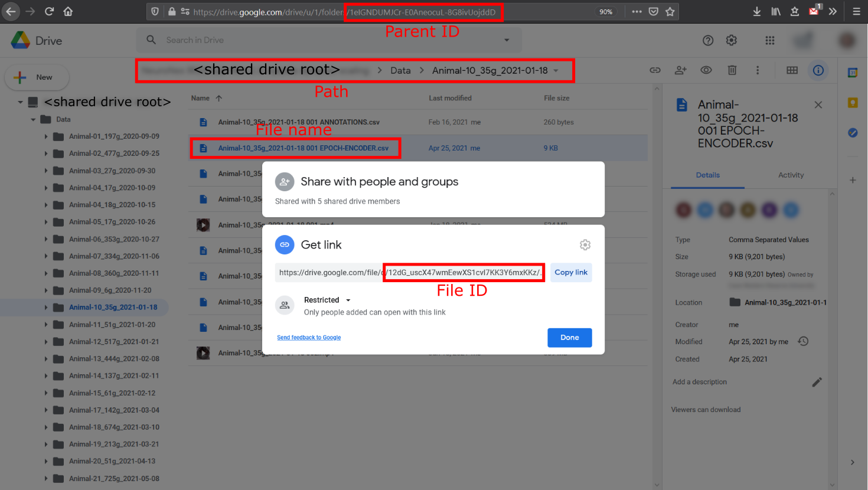Screen dimensions: 868x490
Task: Open Send feedback to Google link
Action: tap(309, 338)
